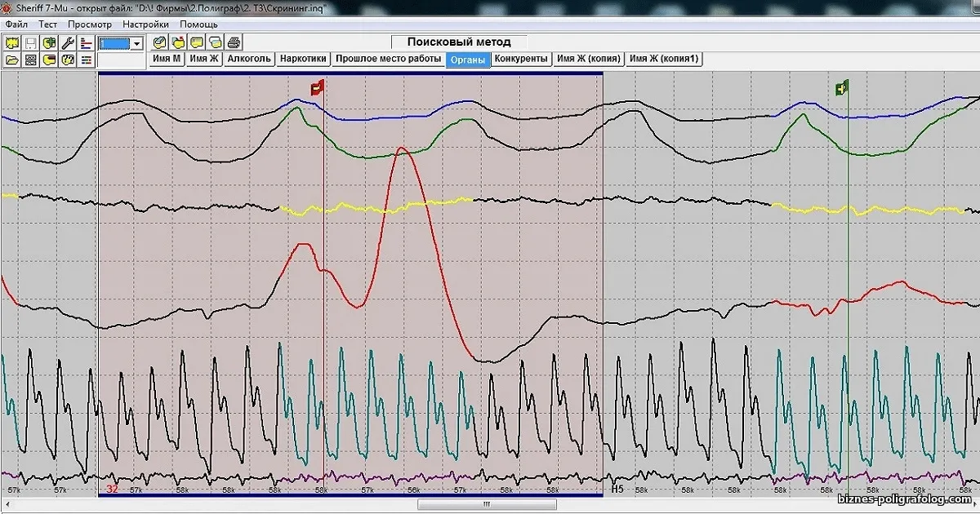
Task: Click the grayed floppy disk save icon
Action: pyautogui.click(x=30, y=42)
